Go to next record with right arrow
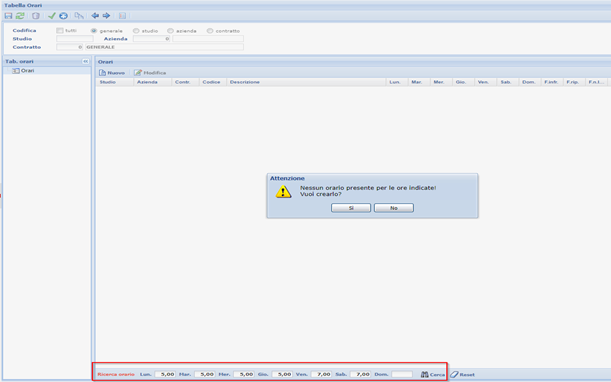Viewport: 611px width, 382px height. pyautogui.click(x=106, y=16)
